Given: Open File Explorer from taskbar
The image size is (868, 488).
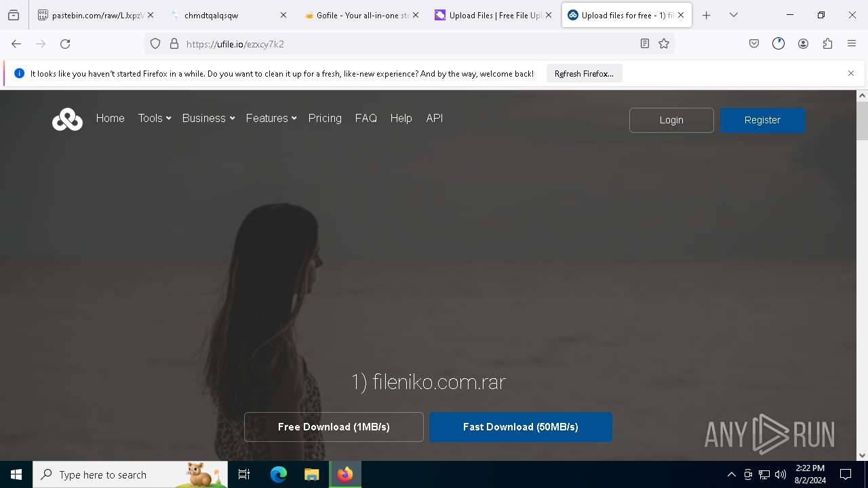Looking at the screenshot, I should (311, 474).
